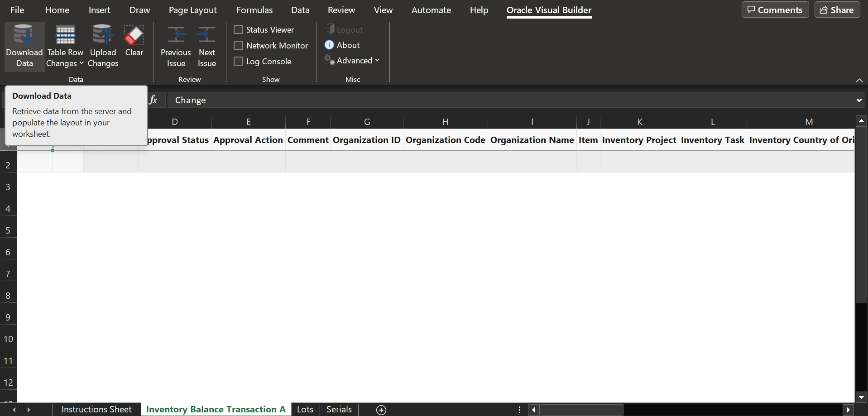Click next sheet navigation arrow
The height and width of the screenshot is (416, 868).
29,410
